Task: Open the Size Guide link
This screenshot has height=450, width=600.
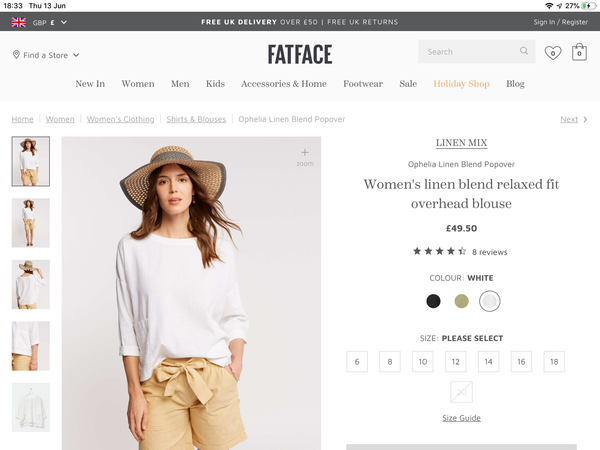Action: click(x=461, y=418)
